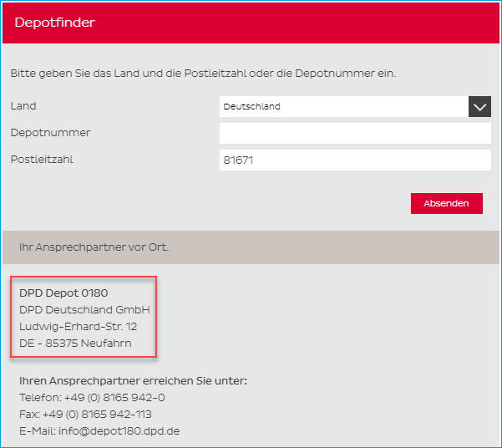Click the Telefon number +49 (0) 8165 942-0
Image resolution: width=502 pixels, height=448 pixels.
114,397
